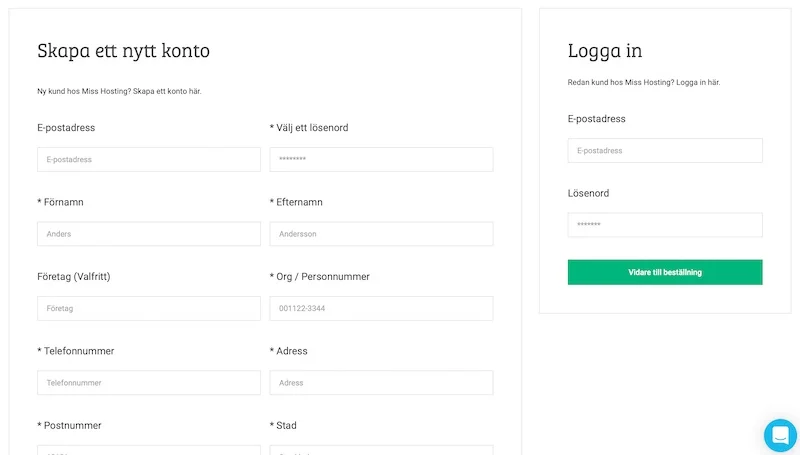Focus the Org / Personnummer input field
The width and height of the screenshot is (800, 455).
(381, 308)
